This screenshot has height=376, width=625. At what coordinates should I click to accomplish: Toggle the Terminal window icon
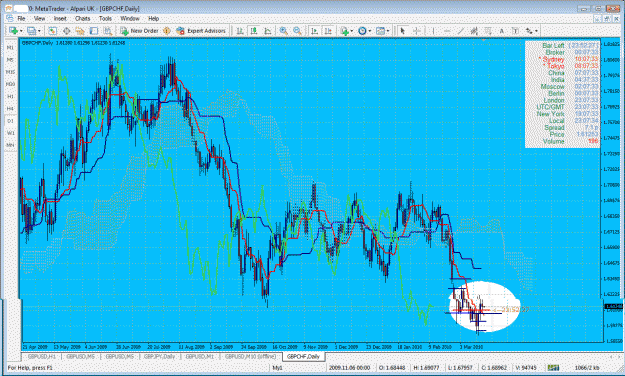(x=94, y=31)
